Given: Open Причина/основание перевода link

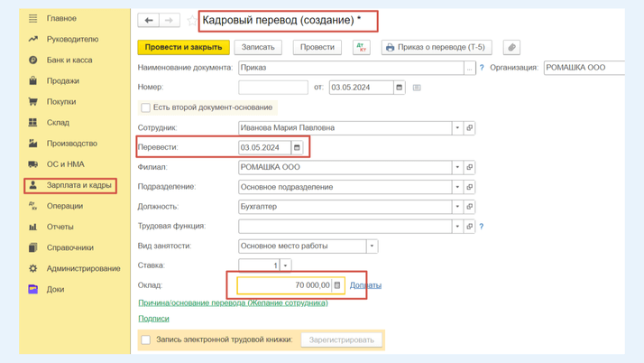Looking at the screenshot, I should click(233, 303).
